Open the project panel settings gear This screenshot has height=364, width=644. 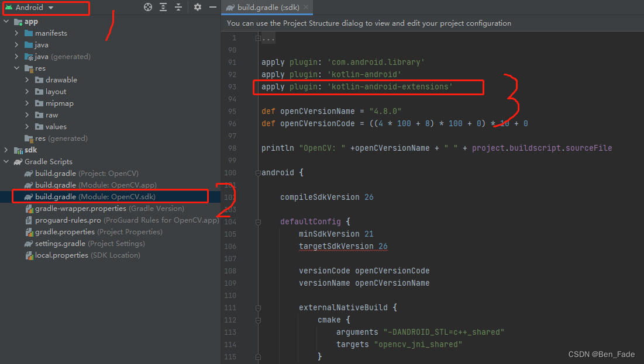(x=198, y=7)
